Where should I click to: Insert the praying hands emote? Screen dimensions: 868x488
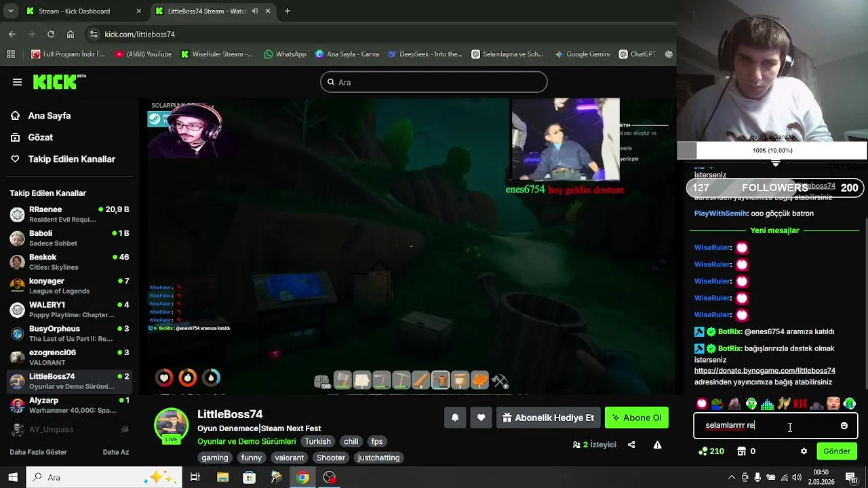(784, 404)
